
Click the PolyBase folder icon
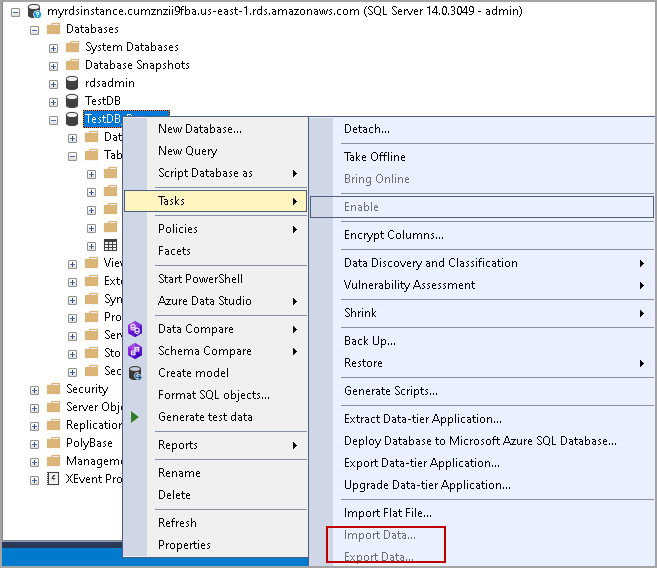(53, 443)
